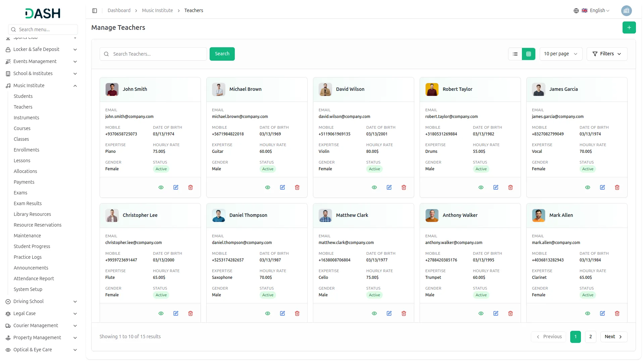Open the 10 per page dropdown

[x=560, y=54]
